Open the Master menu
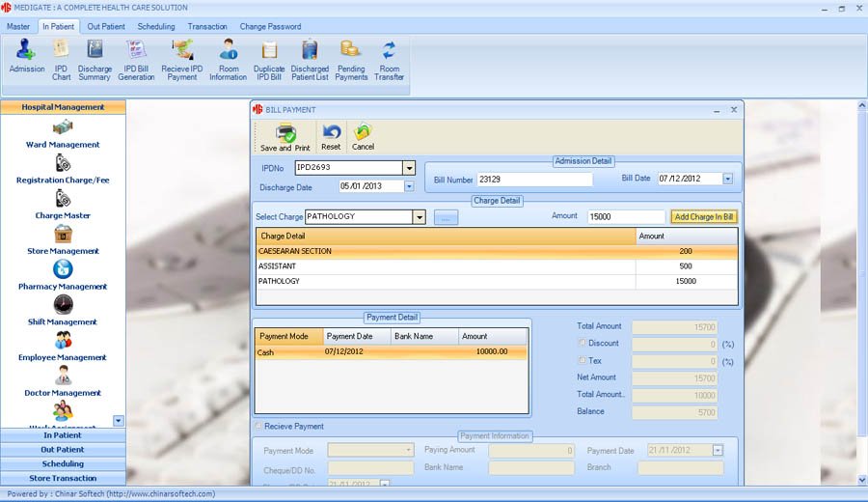 pos(18,27)
